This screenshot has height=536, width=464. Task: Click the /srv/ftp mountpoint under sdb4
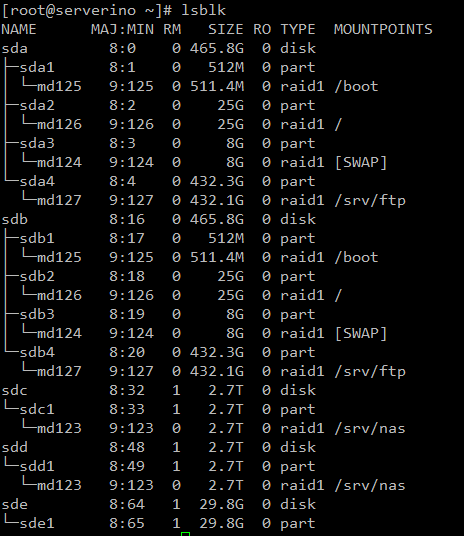[370, 372]
